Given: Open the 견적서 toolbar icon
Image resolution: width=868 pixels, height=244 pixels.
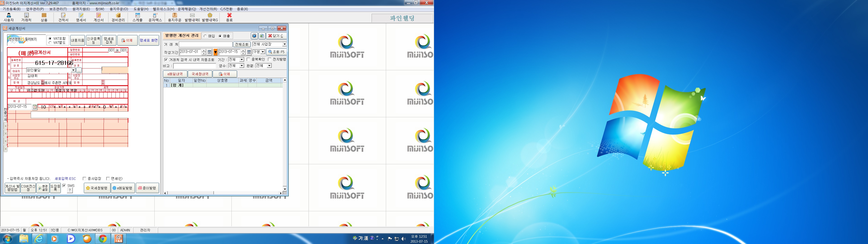Looking at the screenshot, I should pyautogui.click(x=63, y=18).
